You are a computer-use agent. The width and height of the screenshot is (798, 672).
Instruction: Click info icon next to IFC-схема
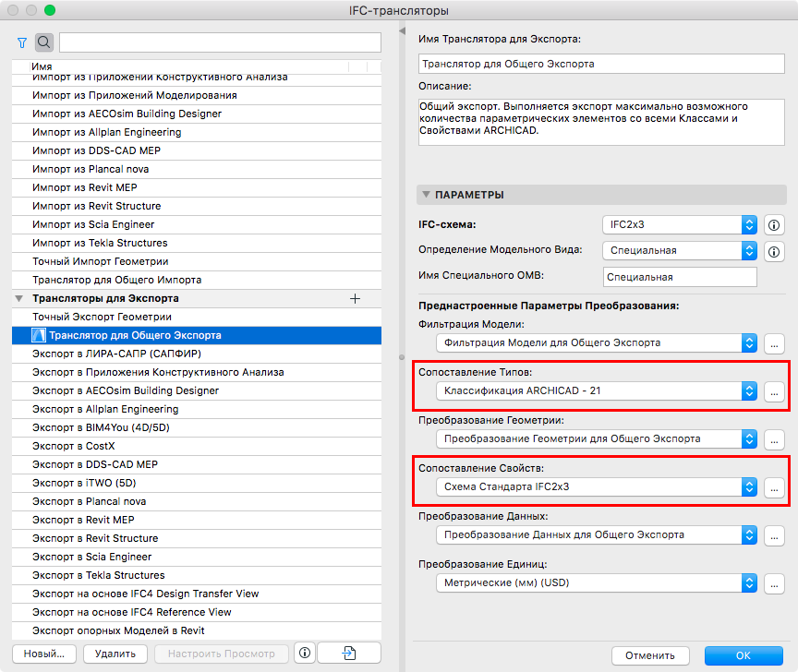coord(774,225)
